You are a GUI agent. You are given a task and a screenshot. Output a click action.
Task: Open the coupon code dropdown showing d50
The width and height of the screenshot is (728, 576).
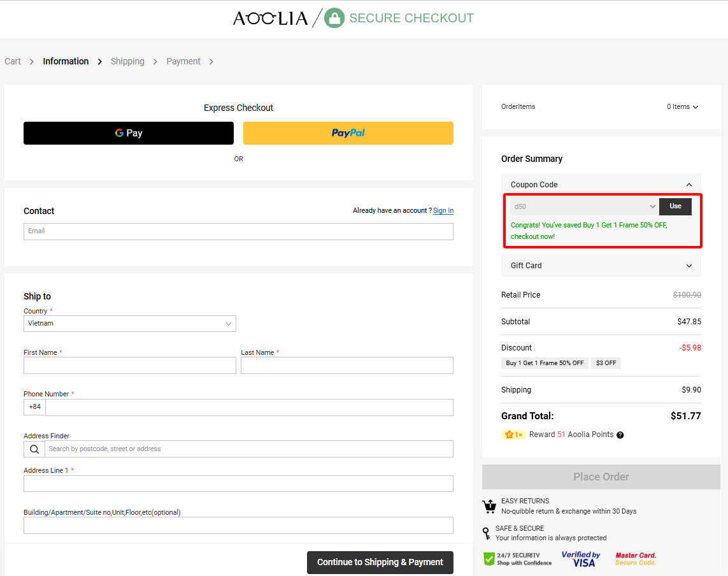(x=585, y=206)
